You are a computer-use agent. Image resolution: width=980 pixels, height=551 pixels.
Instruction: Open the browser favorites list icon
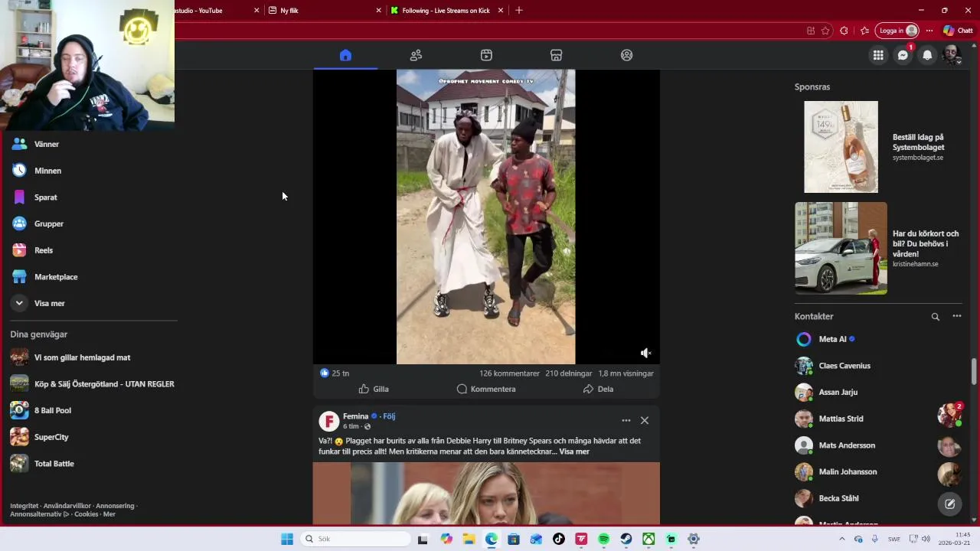click(x=864, y=31)
